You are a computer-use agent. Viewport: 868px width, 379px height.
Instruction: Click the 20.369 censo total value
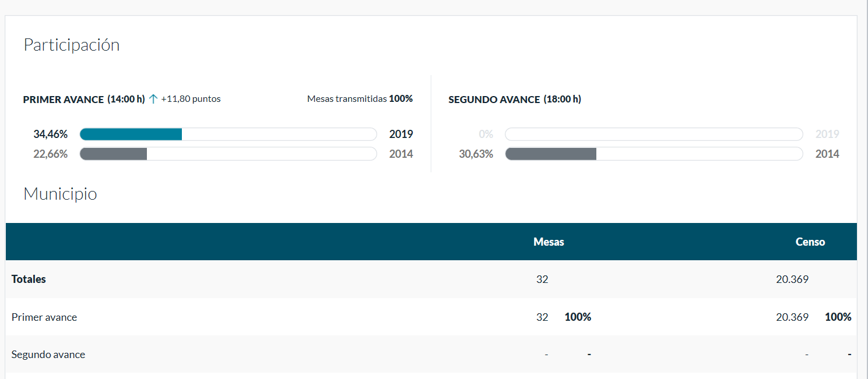792,279
